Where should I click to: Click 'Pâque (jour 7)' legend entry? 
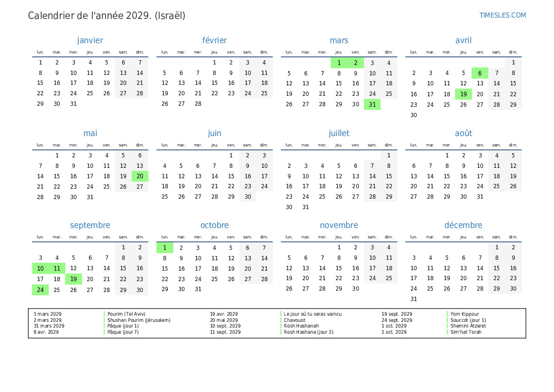[x=123, y=332]
